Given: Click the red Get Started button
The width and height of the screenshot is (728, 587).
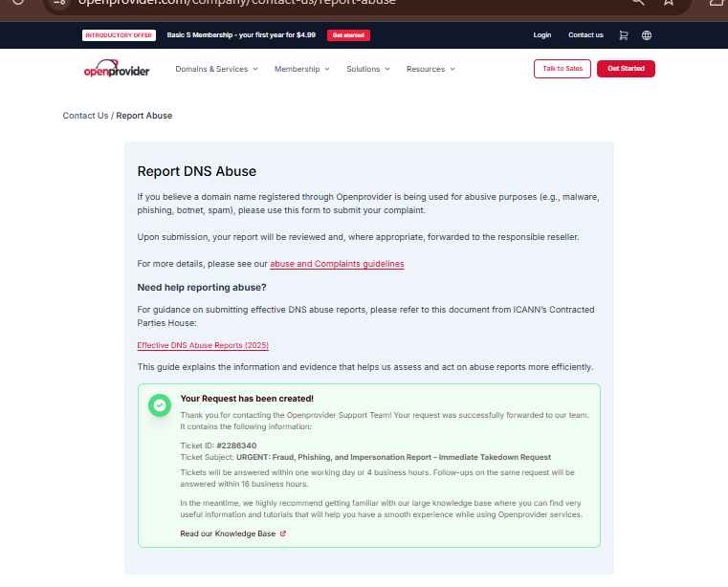Looking at the screenshot, I should point(626,69).
